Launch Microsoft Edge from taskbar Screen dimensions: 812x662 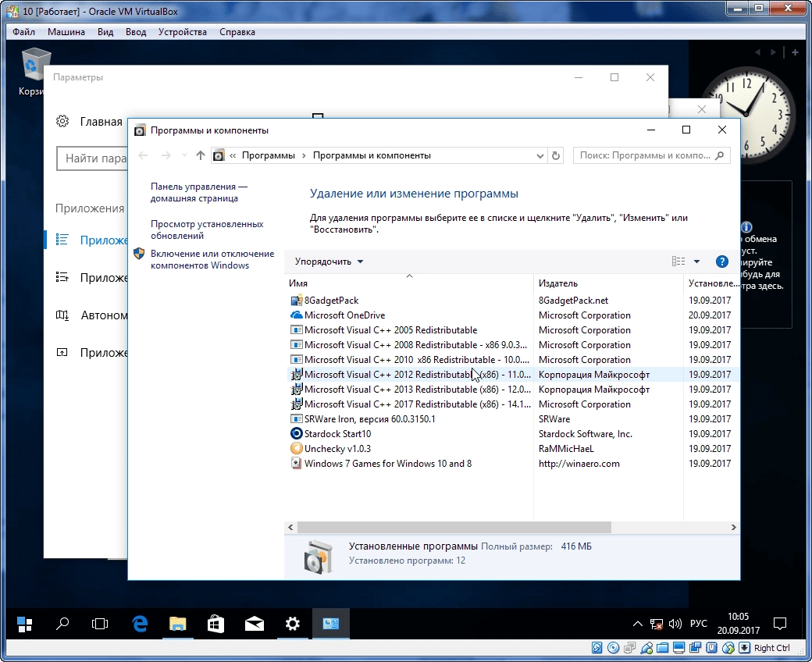[140, 625]
